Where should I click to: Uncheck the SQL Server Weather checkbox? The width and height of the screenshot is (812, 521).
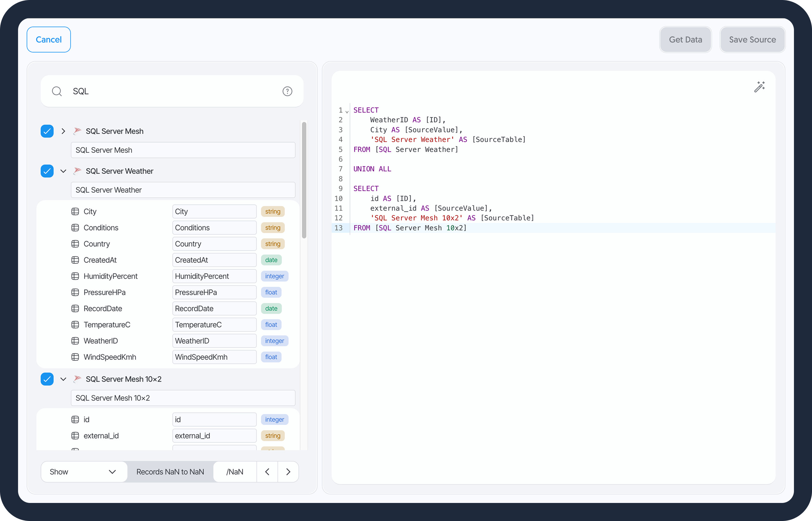pyautogui.click(x=47, y=171)
